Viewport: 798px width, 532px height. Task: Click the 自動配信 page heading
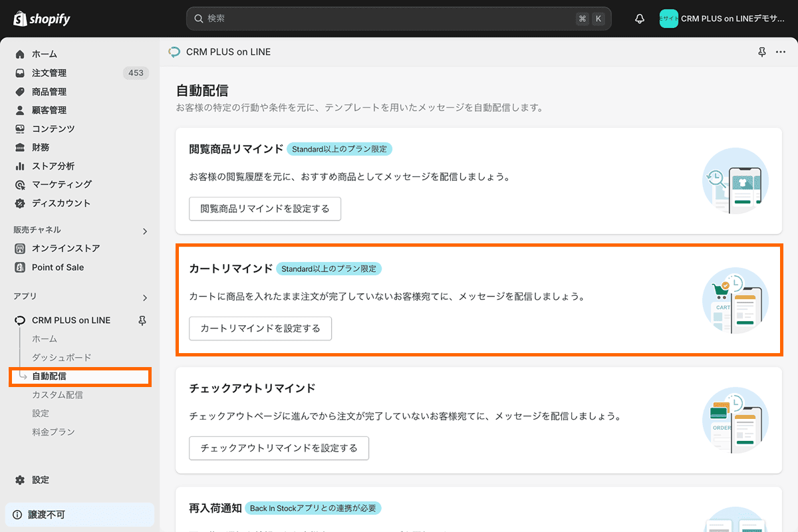click(202, 91)
